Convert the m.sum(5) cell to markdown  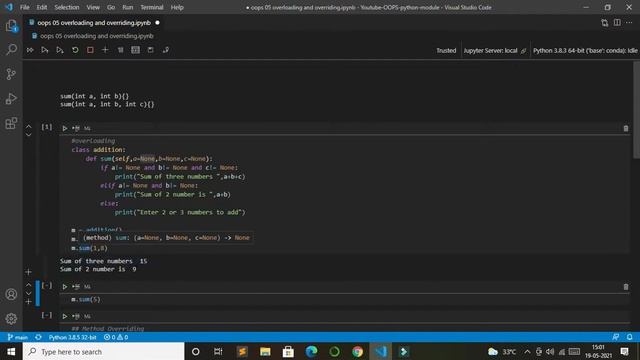(87, 287)
